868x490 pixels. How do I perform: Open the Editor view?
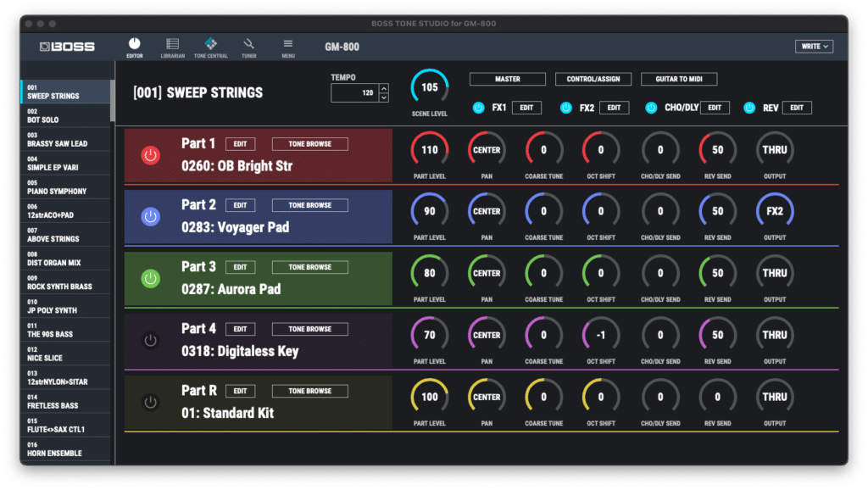(x=135, y=47)
